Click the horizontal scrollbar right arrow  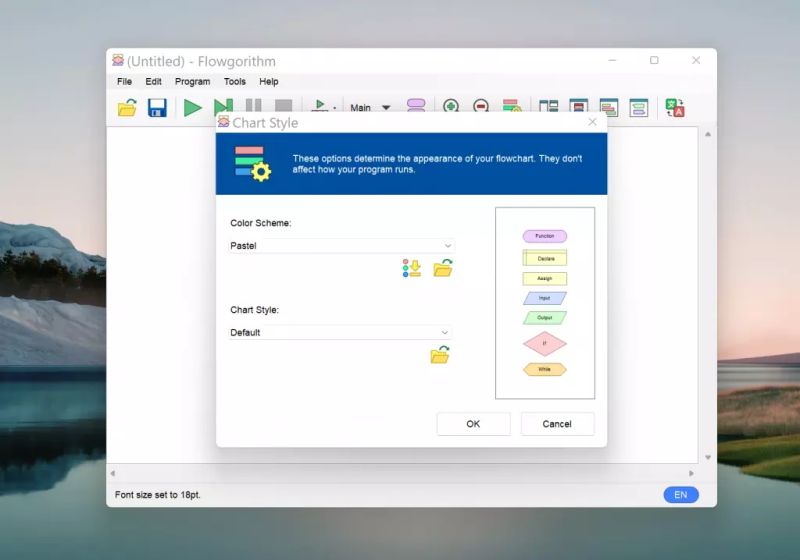click(691, 473)
